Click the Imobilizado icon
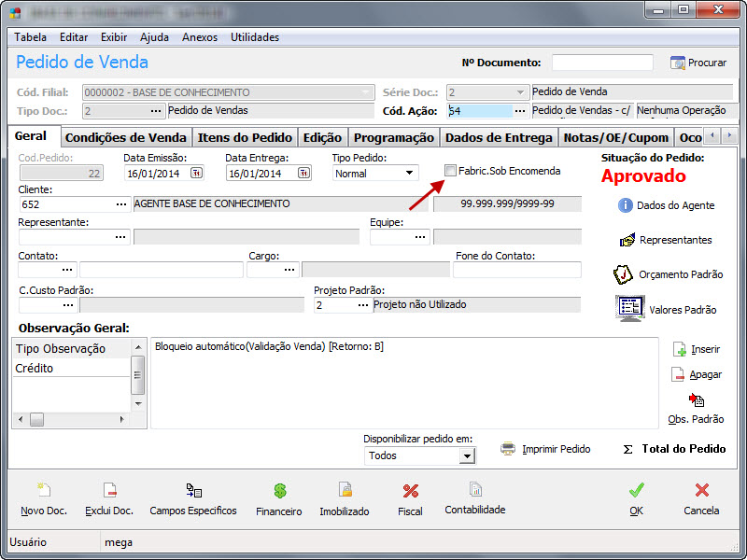The width and height of the screenshot is (747, 560). 345,491
